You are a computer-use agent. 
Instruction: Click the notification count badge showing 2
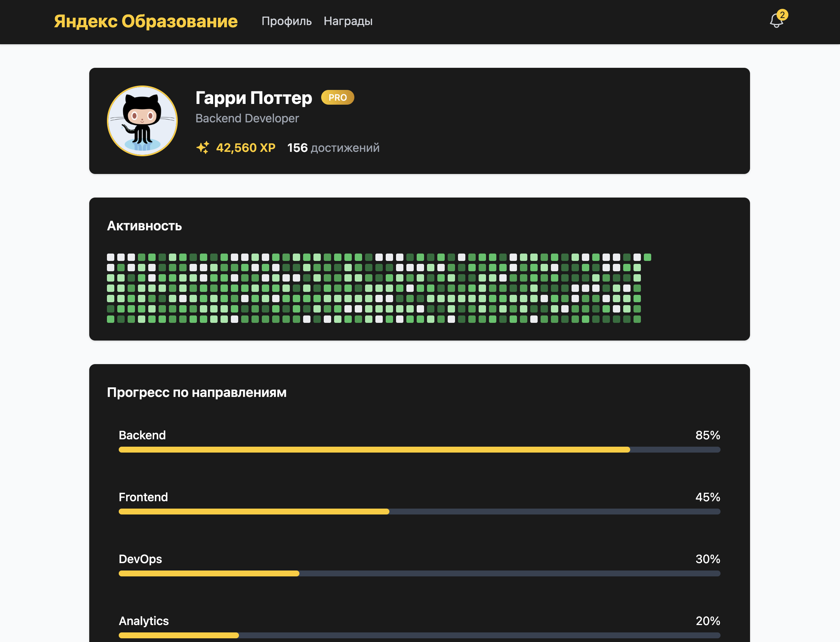pyautogui.click(x=782, y=15)
